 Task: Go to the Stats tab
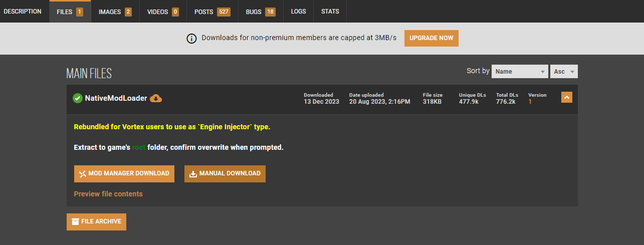(x=330, y=12)
